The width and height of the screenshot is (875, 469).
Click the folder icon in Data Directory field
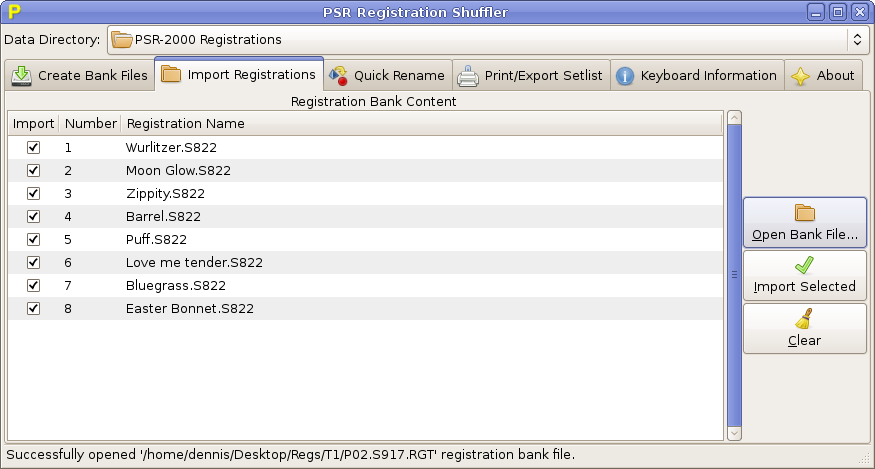point(122,40)
